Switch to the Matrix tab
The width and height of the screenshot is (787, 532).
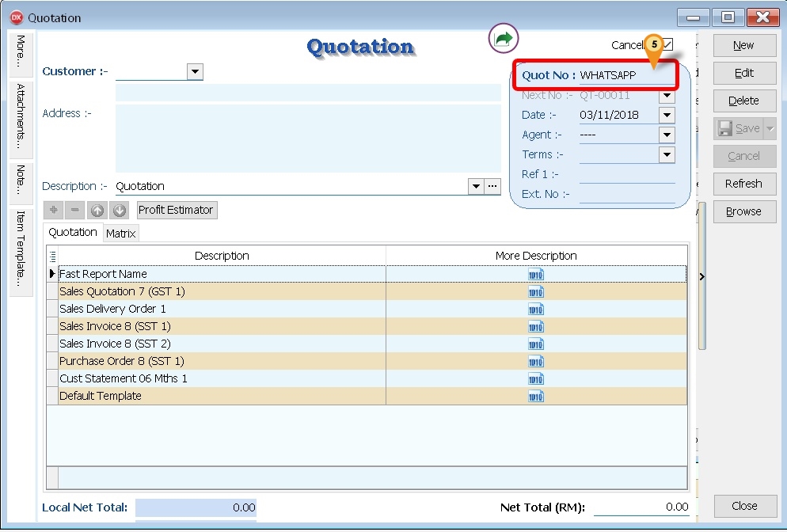point(121,234)
